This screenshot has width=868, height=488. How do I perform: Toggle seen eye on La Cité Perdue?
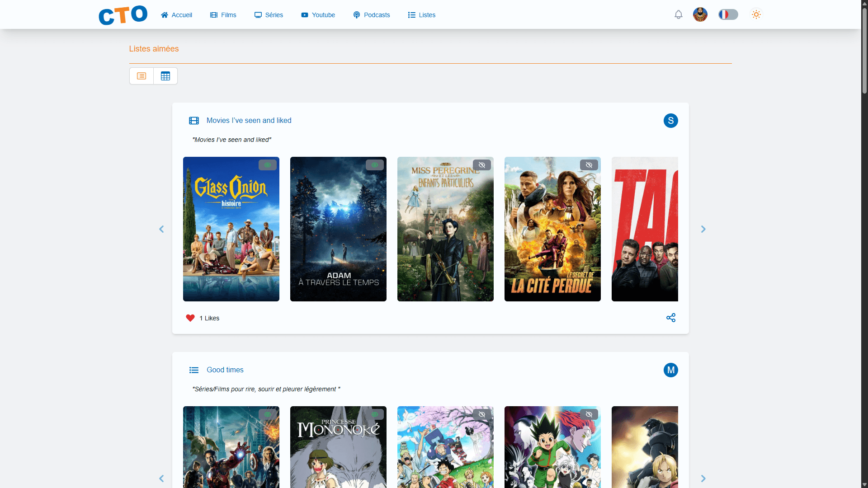(589, 165)
